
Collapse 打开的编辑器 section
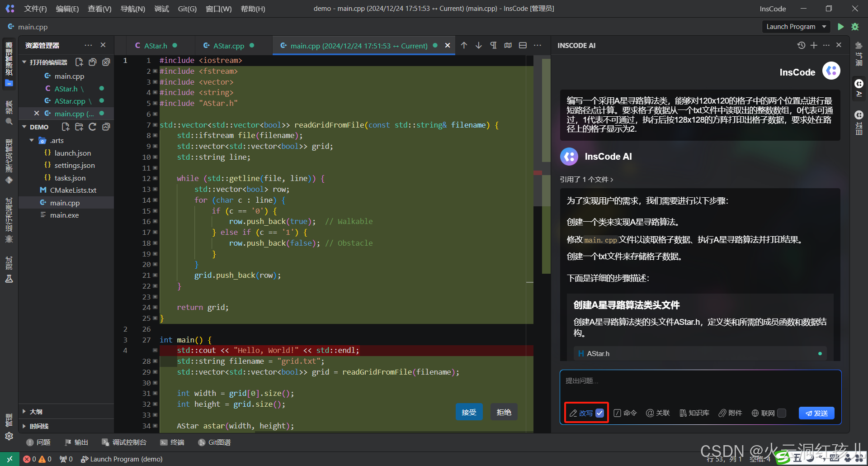click(x=24, y=62)
